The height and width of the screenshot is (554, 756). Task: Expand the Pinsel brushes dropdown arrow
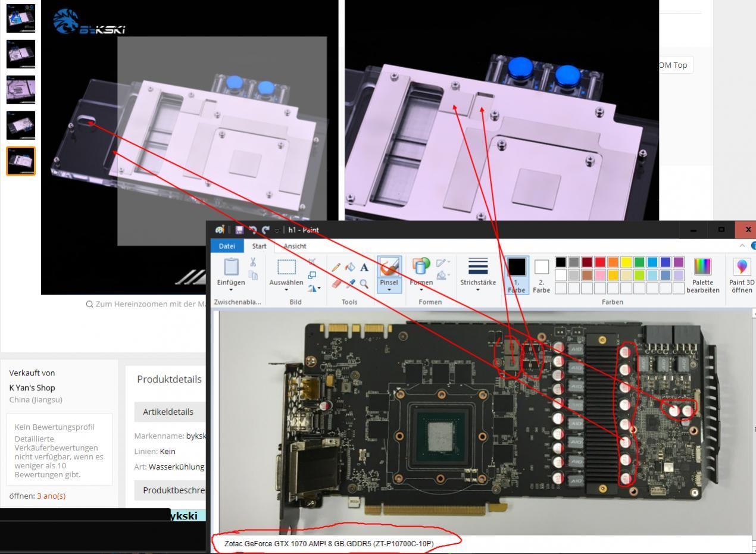coord(389,290)
